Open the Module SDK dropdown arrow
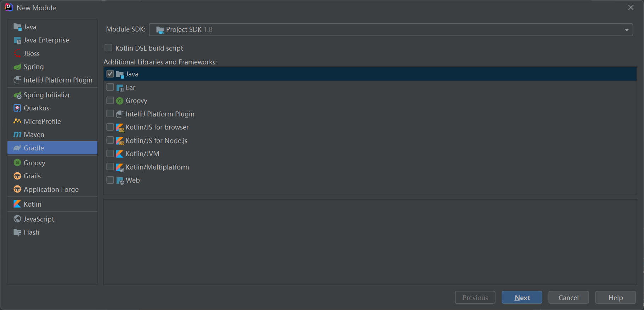 coord(627,30)
